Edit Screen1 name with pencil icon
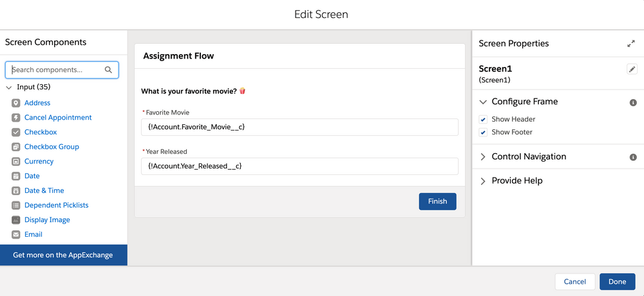 coord(632,69)
